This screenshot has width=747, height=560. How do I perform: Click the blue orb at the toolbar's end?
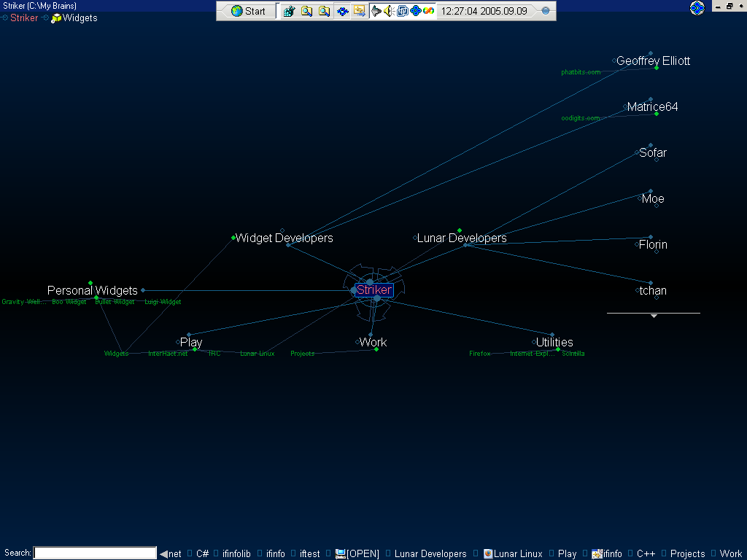click(546, 11)
